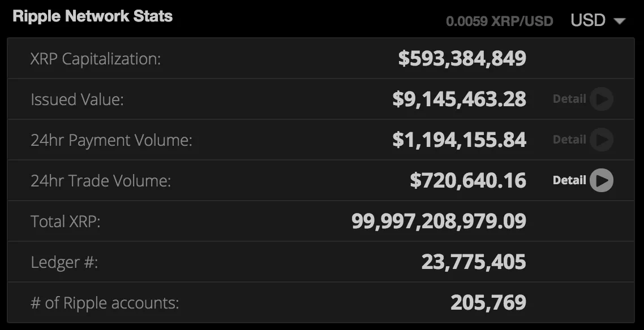644x330 pixels.
Task: Select the Ledger # value 23,775,405
Action: tap(474, 262)
